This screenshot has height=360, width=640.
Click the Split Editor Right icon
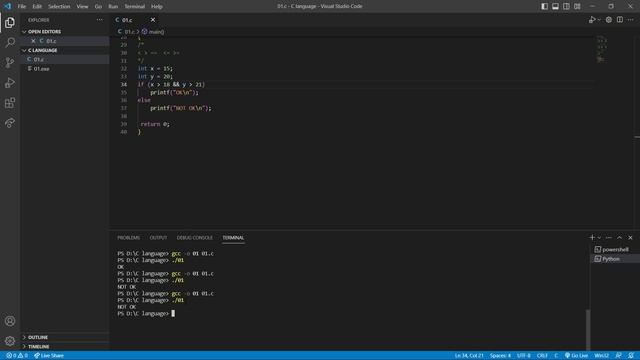coord(620,20)
